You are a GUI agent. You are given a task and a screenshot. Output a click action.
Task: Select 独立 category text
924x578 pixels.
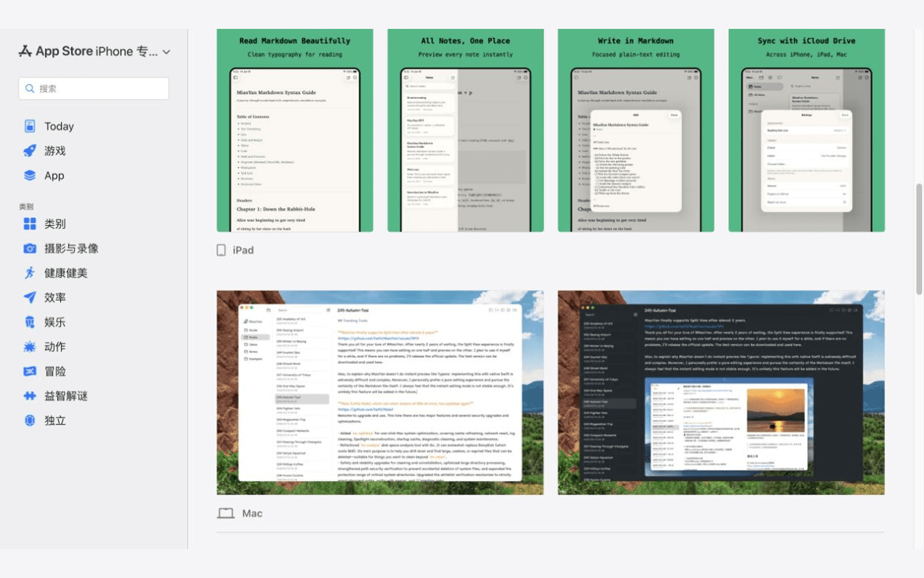click(x=55, y=421)
